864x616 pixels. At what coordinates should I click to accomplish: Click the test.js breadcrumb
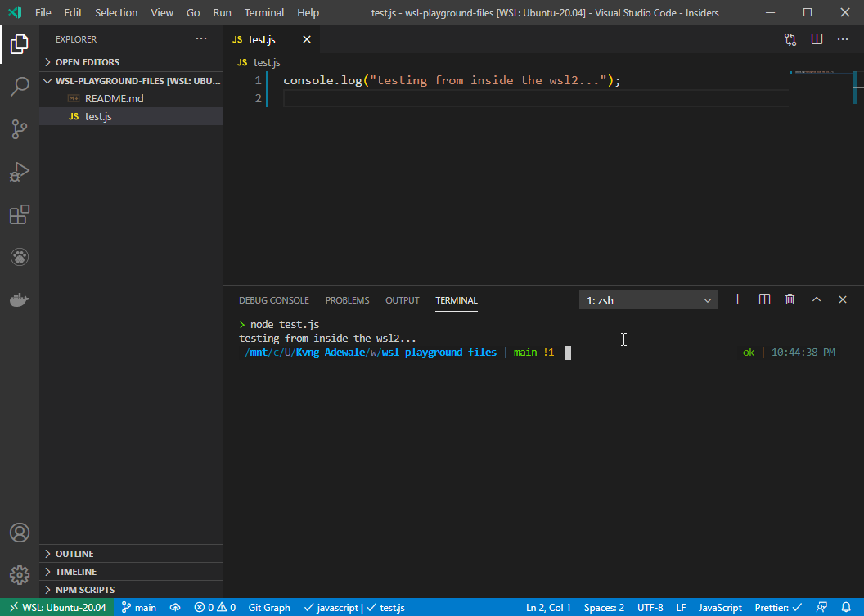click(x=259, y=62)
